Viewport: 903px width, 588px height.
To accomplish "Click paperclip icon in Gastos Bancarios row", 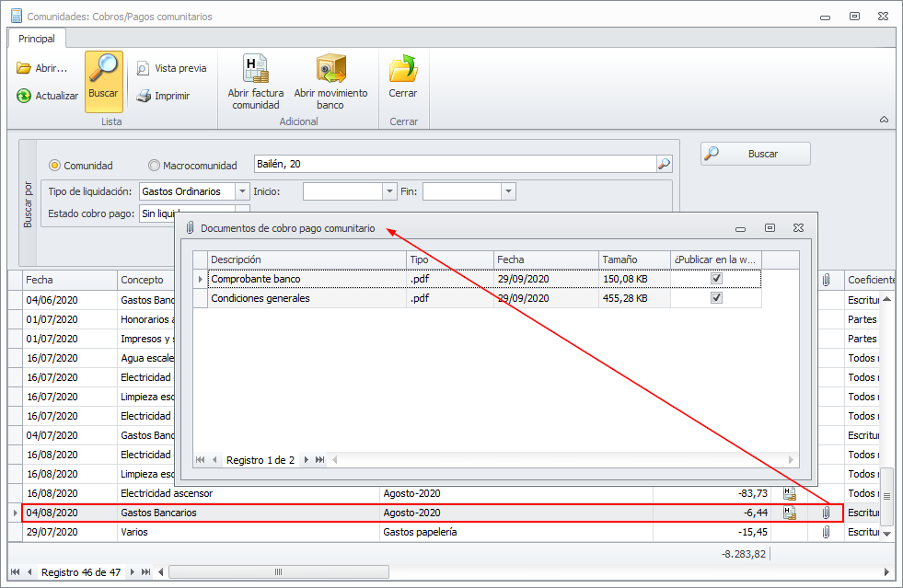I will (x=826, y=513).
